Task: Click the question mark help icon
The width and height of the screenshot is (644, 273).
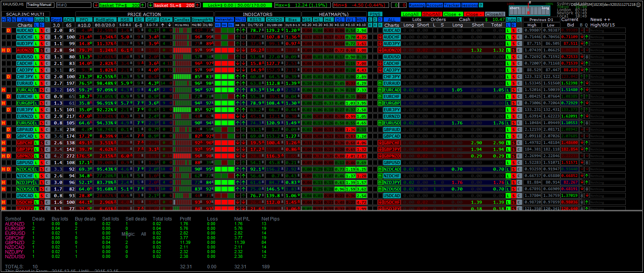Action: (x=481, y=5)
